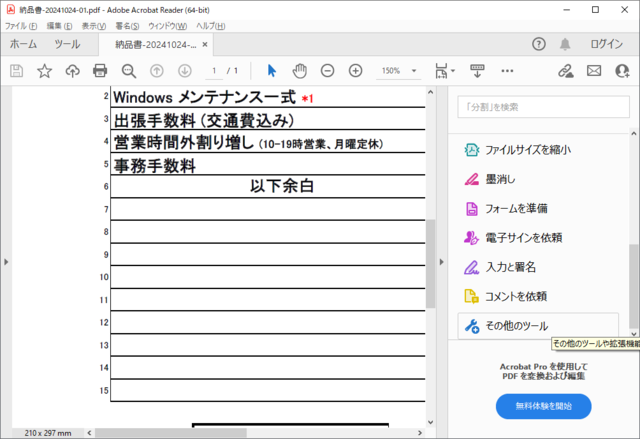Invite others with the add person icon

tap(622, 71)
